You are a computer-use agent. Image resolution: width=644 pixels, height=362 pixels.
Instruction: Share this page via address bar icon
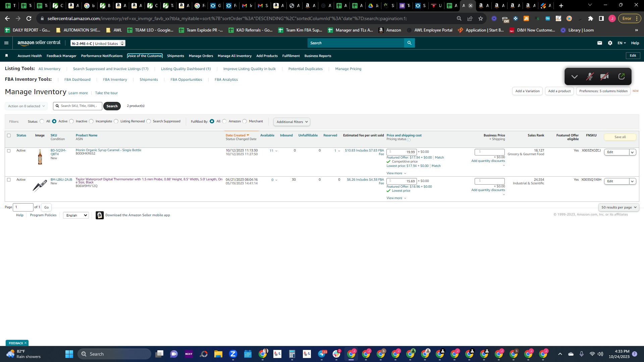(470, 18)
